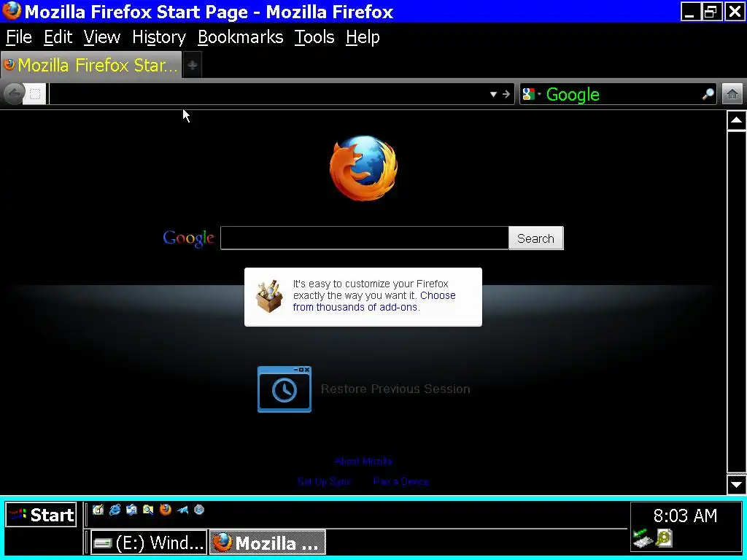This screenshot has width=747, height=560.
Task: Minimize the Firefox window
Action: coord(690,12)
